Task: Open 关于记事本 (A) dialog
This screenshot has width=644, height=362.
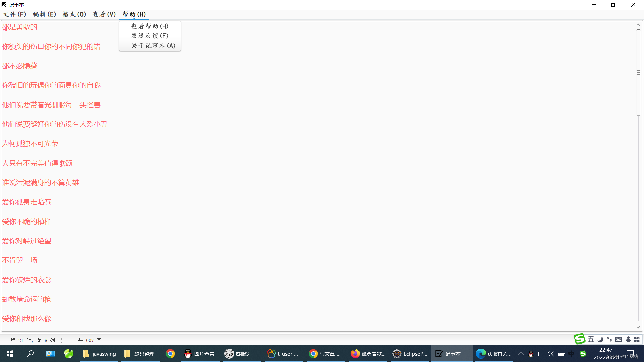Action: [150, 46]
